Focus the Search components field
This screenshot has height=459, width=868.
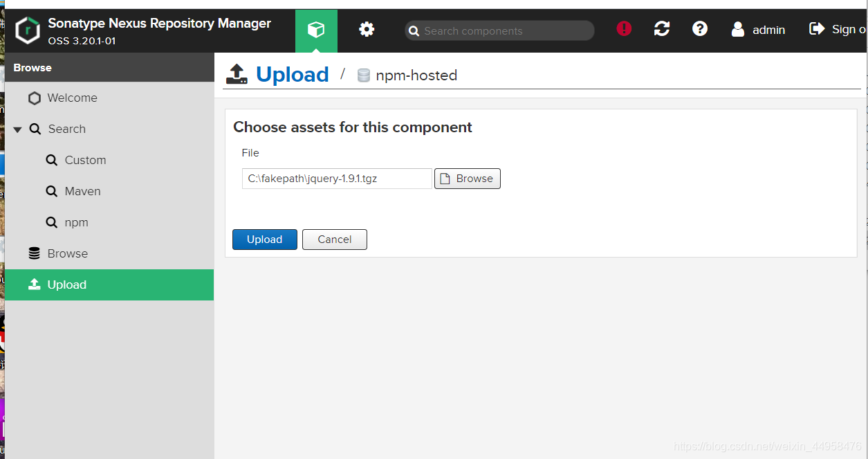point(499,30)
